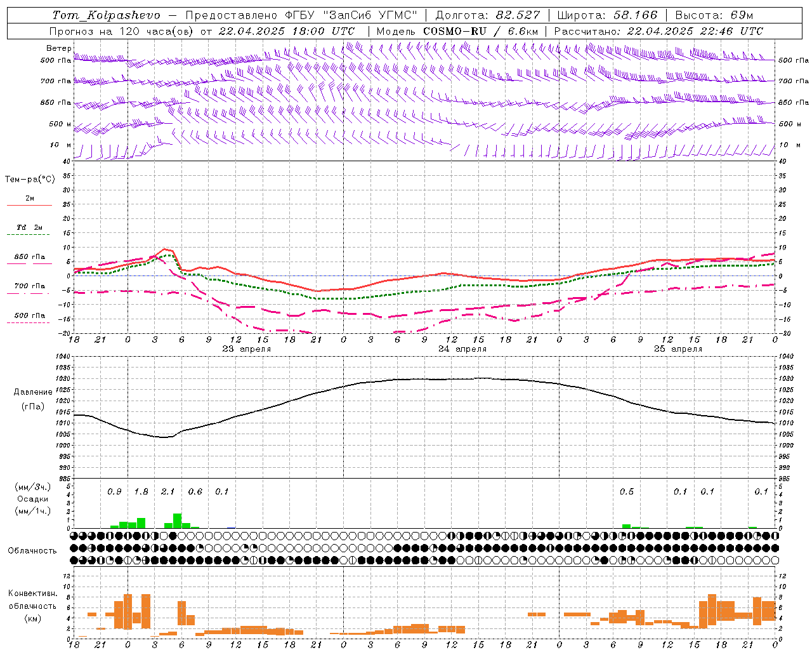This screenshot has width=812, height=650.
Task: Click the '2м' temperature legend entry
Action: 30,199
